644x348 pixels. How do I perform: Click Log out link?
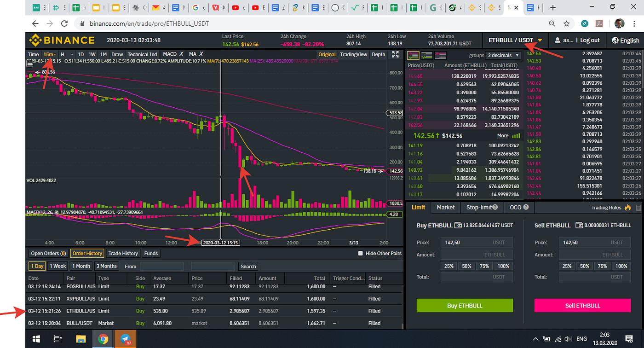coord(590,40)
